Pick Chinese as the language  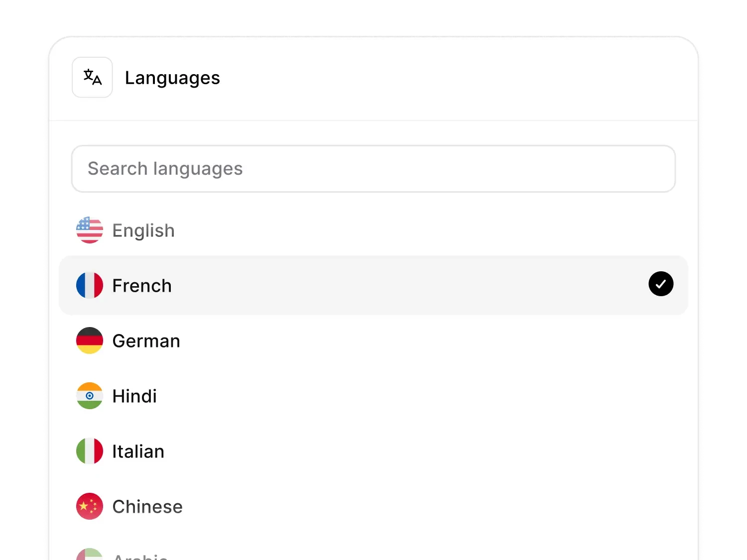(373, 506)
